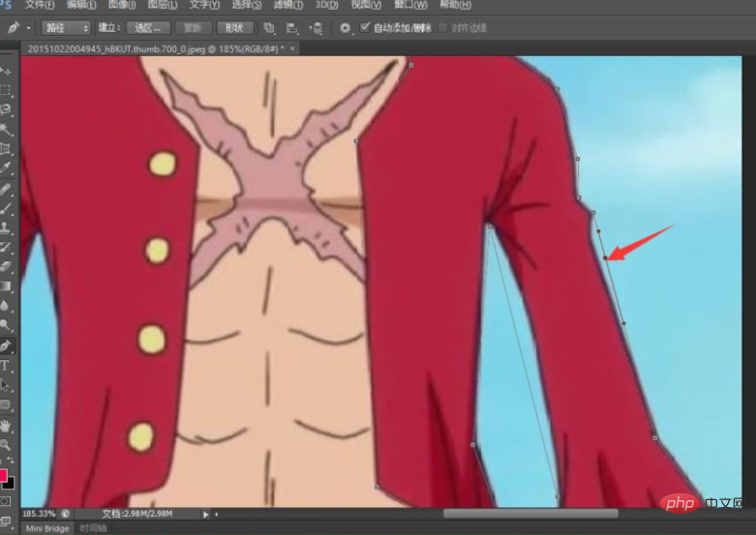Open the 3D(D) menu
Image resolution: width=756 pixels, height=535 pixels.
326,5
